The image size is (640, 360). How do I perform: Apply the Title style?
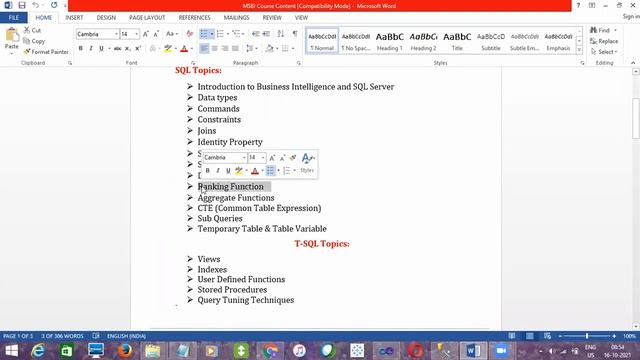pos(457,41)
